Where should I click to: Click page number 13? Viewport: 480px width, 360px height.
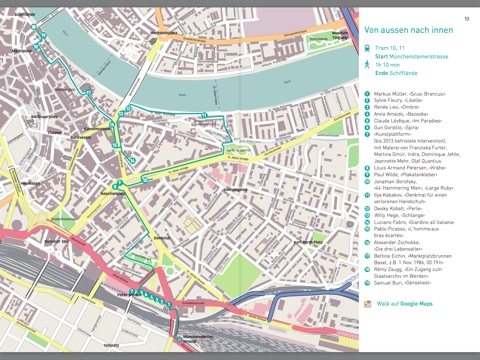coord(467,19)
